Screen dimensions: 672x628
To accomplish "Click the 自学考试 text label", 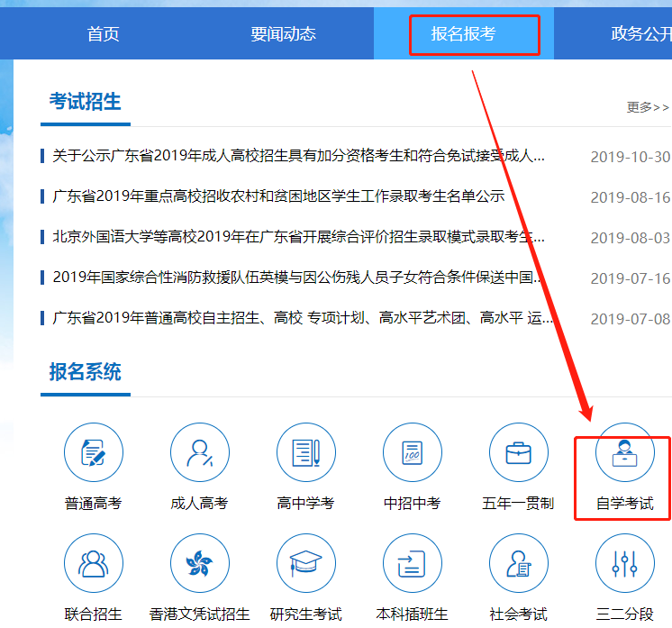I will point(625,504).
